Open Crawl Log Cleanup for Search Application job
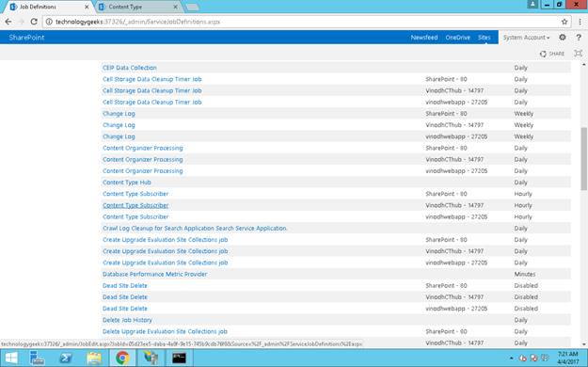588x367 pixels. coord(195,228)
